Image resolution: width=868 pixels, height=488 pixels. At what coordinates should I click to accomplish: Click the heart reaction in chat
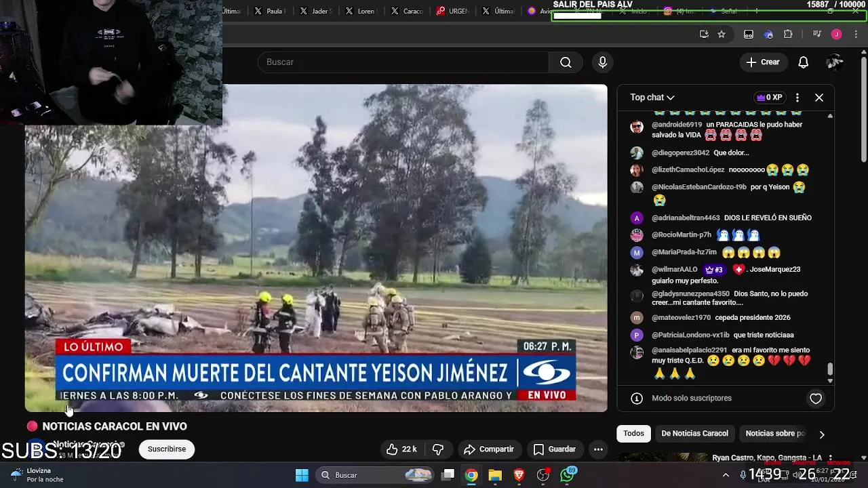[x=816, y=399]
